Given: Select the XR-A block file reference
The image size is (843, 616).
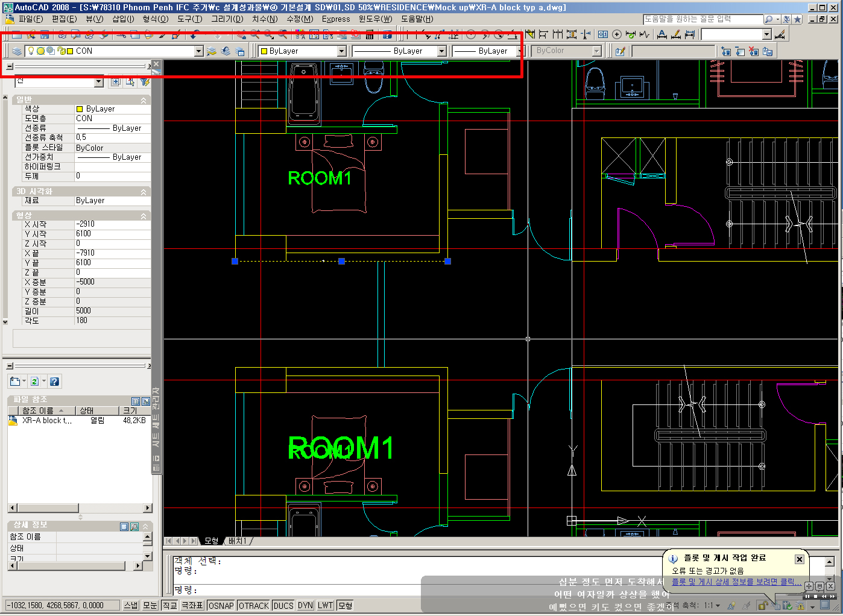Looking at the screenshot, I should pyautogui.click(x=46, y=421).
